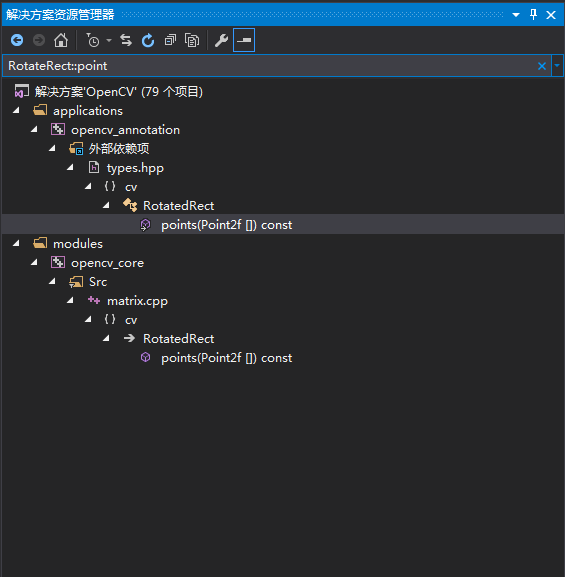Click the Forward navigation arrow icon
Image resolution: width=565 pixels, height=577 pixels.
pos(39,40)
